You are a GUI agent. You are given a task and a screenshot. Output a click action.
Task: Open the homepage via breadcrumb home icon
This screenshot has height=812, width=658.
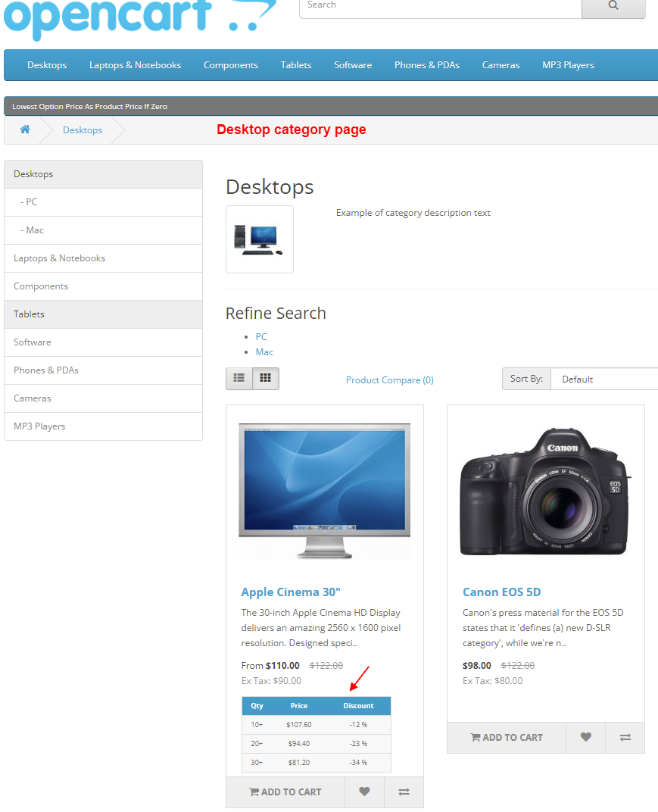point(25,130)
